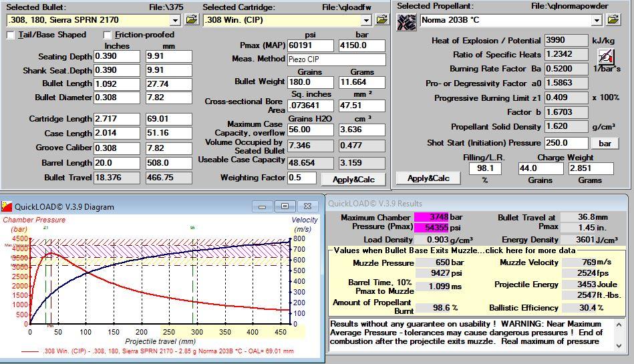Restore the Diagram window size

[285, 206]
